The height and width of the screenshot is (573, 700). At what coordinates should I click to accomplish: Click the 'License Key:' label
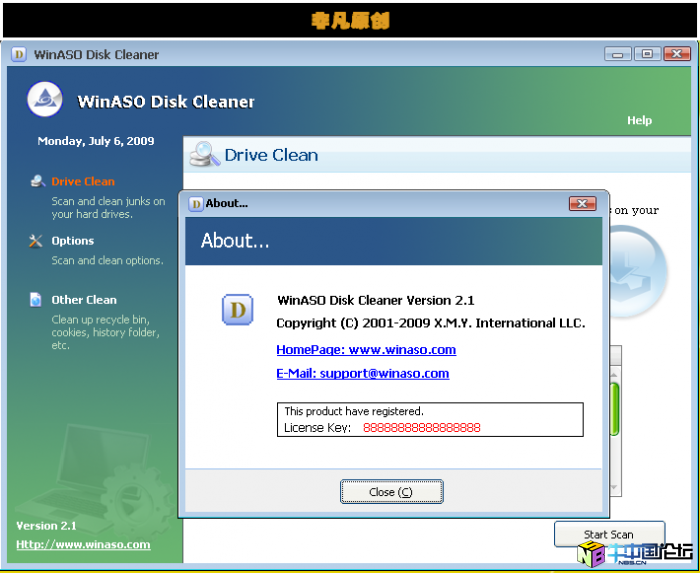click(317, 428)
